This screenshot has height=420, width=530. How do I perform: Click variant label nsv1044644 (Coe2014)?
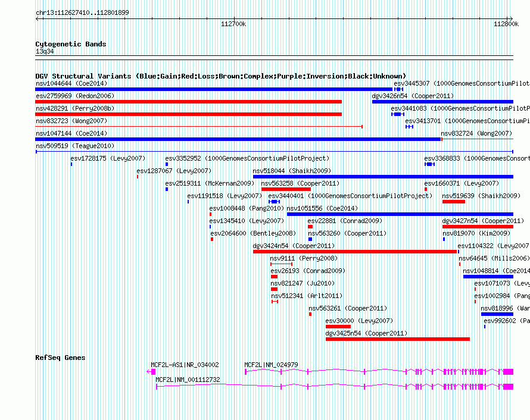pos(71,83)
